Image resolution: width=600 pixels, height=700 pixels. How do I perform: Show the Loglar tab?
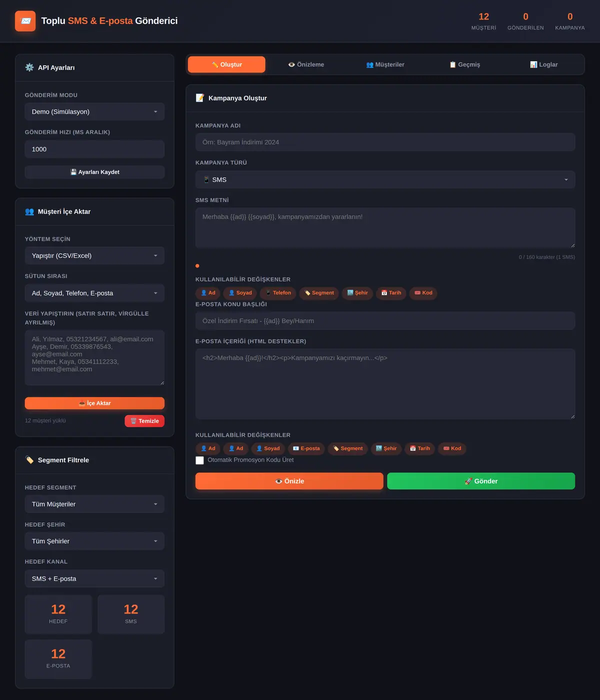[x=544, y=64]
